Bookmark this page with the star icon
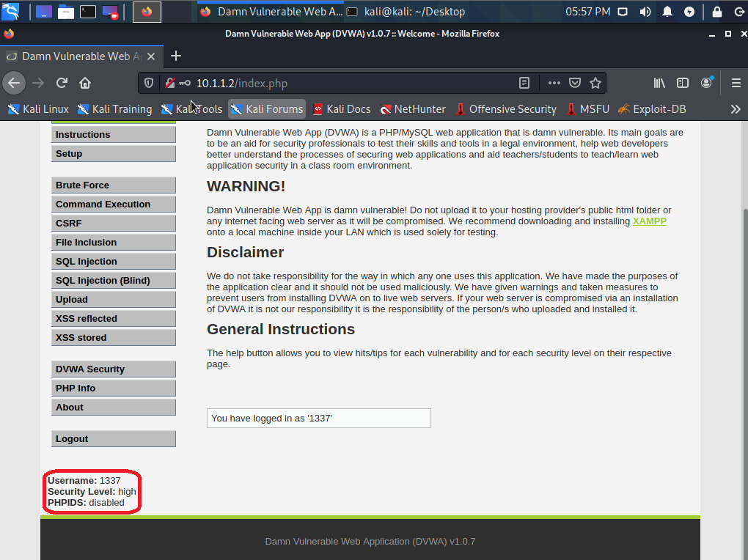The width and height of the screenshot is (748, 560). click(595, 83)
